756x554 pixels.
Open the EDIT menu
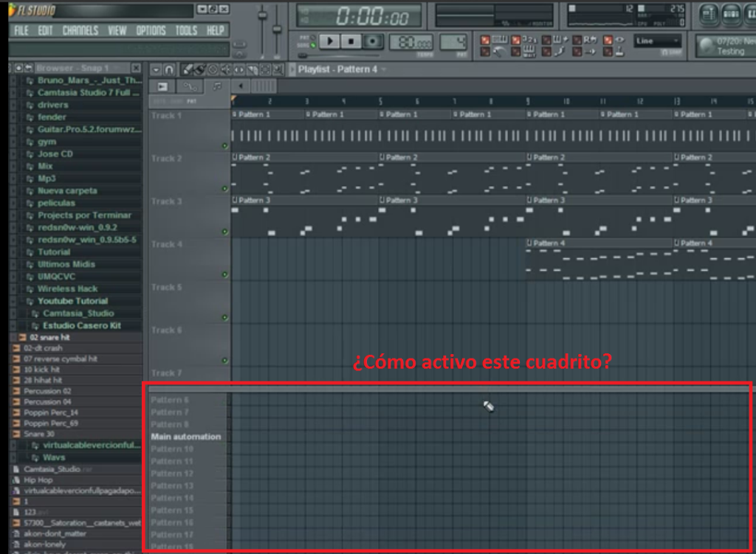pos(45,31)
